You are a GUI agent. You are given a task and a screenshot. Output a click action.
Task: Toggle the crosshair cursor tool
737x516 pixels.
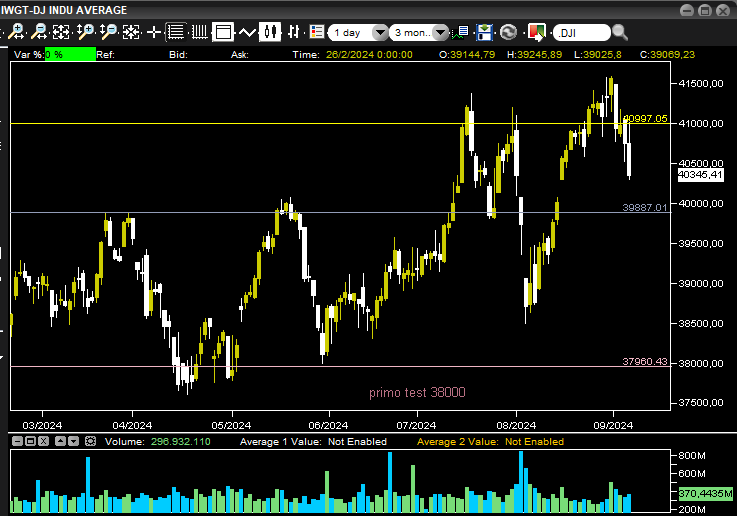154,32
